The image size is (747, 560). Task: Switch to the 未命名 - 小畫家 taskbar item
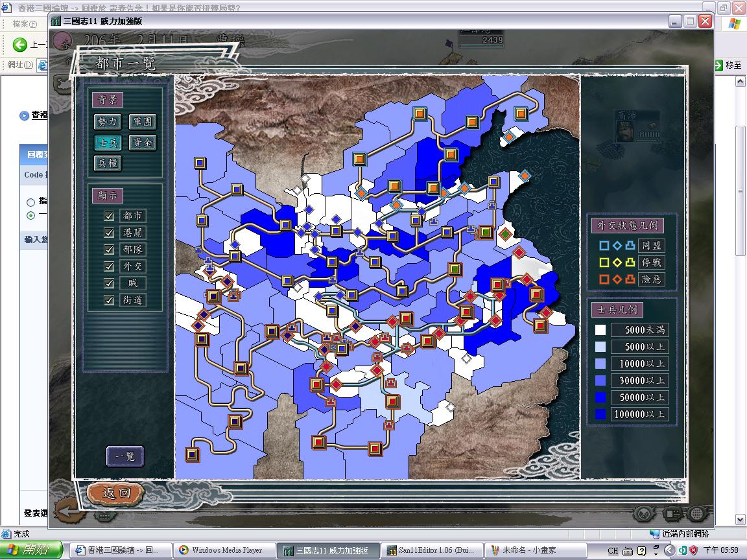pos(535,550)
